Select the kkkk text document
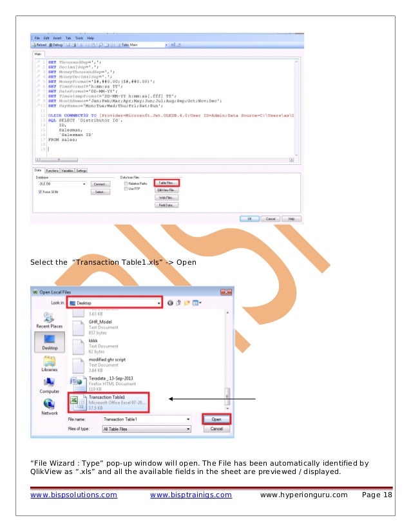The width and height of the screenshot is (411, 532). click(x=95, y=346)
